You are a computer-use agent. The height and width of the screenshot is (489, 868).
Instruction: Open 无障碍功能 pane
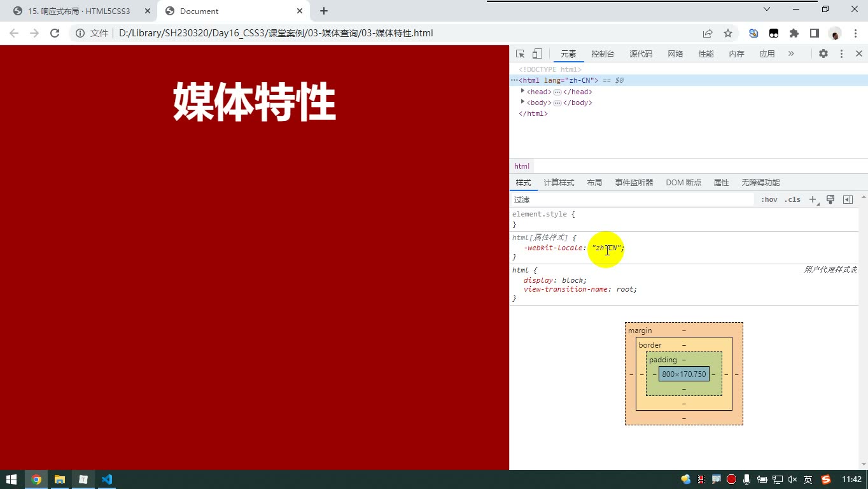point(760,183)
